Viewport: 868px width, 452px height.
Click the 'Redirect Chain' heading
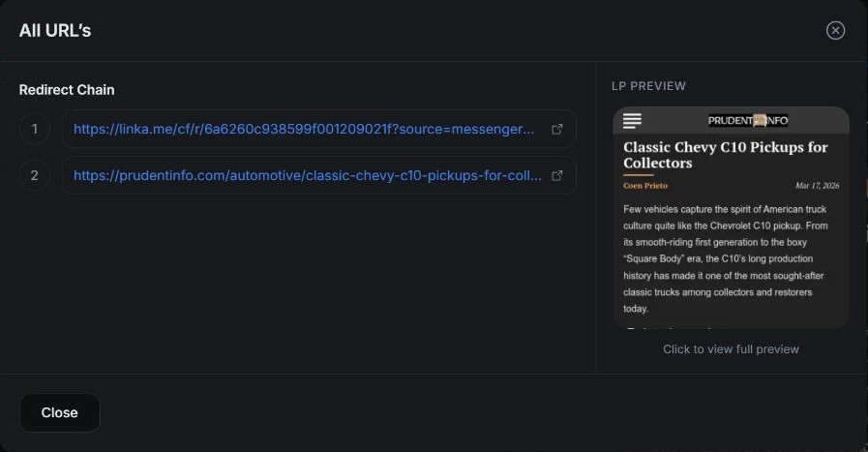point(67,90)
